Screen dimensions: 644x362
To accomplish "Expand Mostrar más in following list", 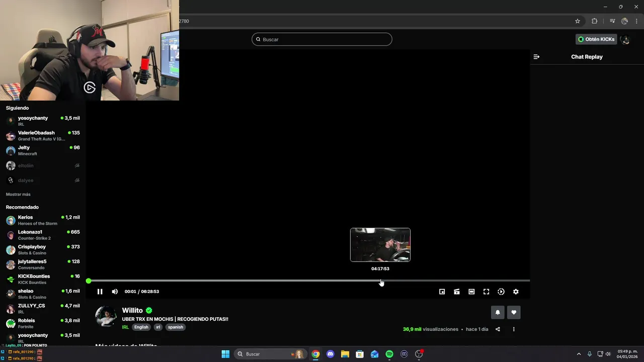I will [18, 195].
